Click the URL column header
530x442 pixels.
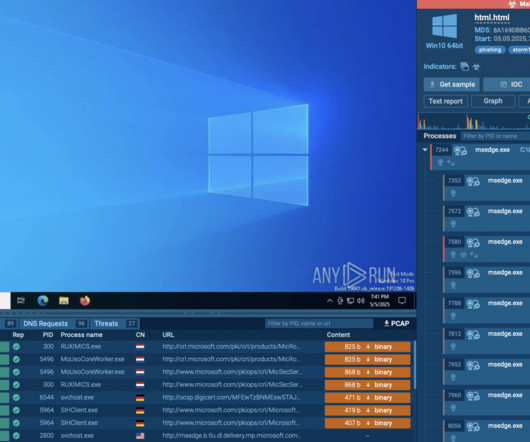pyautogui.click(x=168, y=335)
